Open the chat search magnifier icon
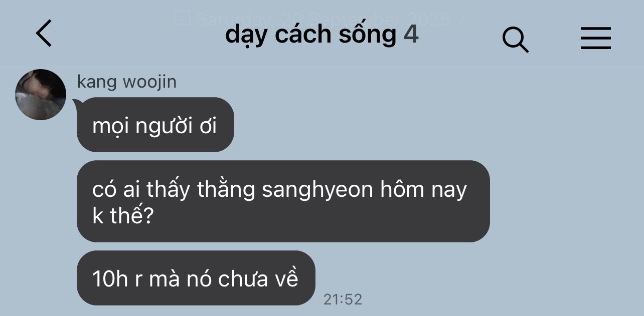 point(515,39)
